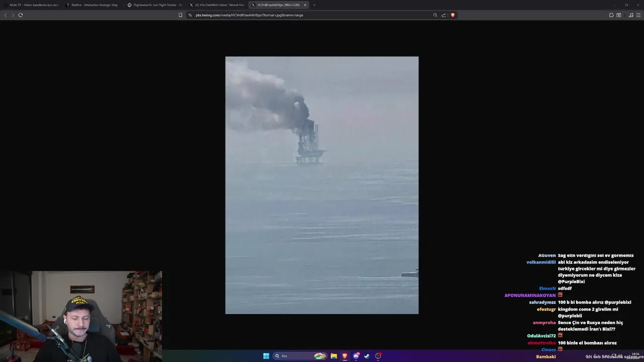Click chat username efestugr
Viewport: 644px width, 362px height.
pyautogui.click(x=546, y=309)
